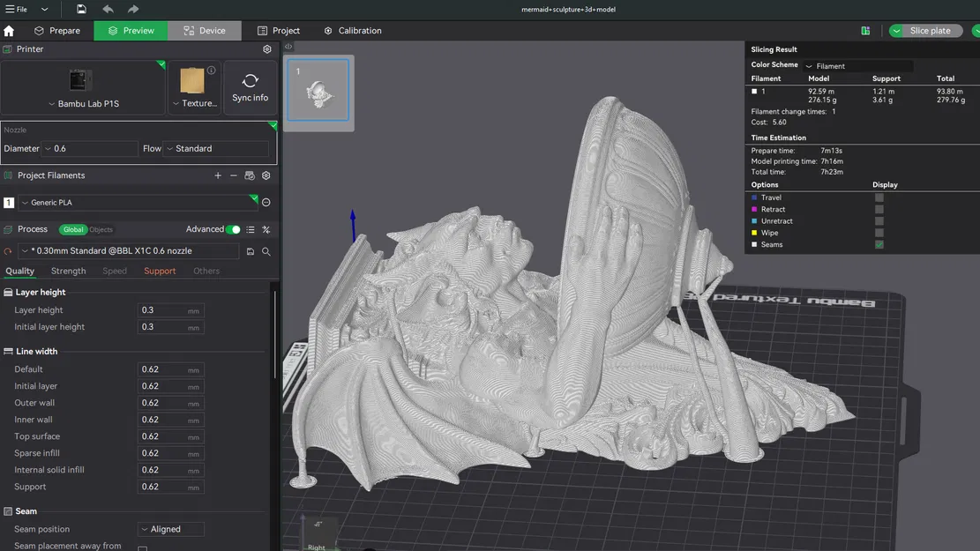Switch to the Strength tab
Image resolution: width=980 pixels, height=551 pixels.
click(x=68, y=271)
